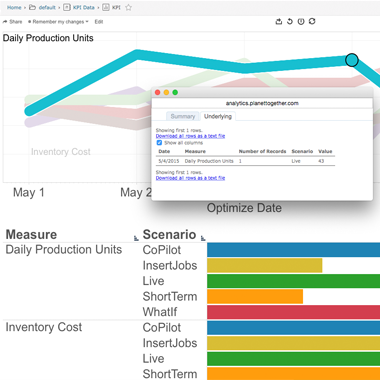Select the Inventory Cost measure label
The image size is (380, 380).
(44, 327)
